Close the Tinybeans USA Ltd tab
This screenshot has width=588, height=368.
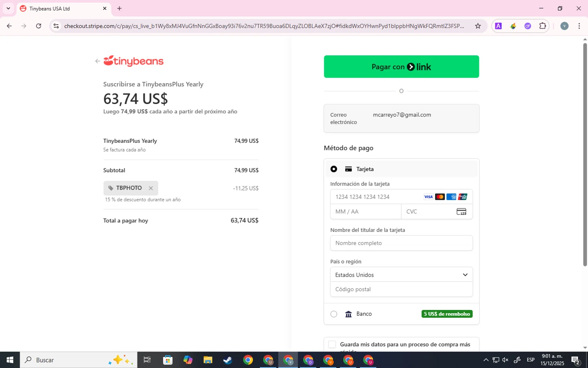(x=105, y=8)
